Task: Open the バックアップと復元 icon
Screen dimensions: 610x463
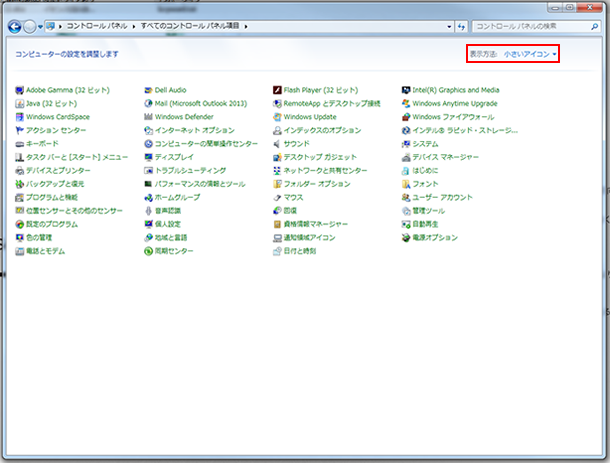Action: click(19, 184)
